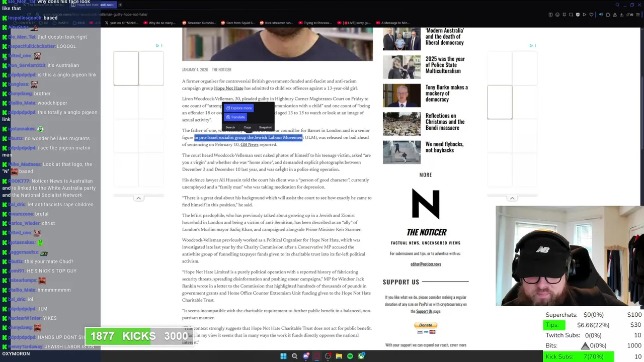Collapse the right ad panel arrow
Image resolution: width=644 pixels, height=362 pixels.
[x=512, y=198]
